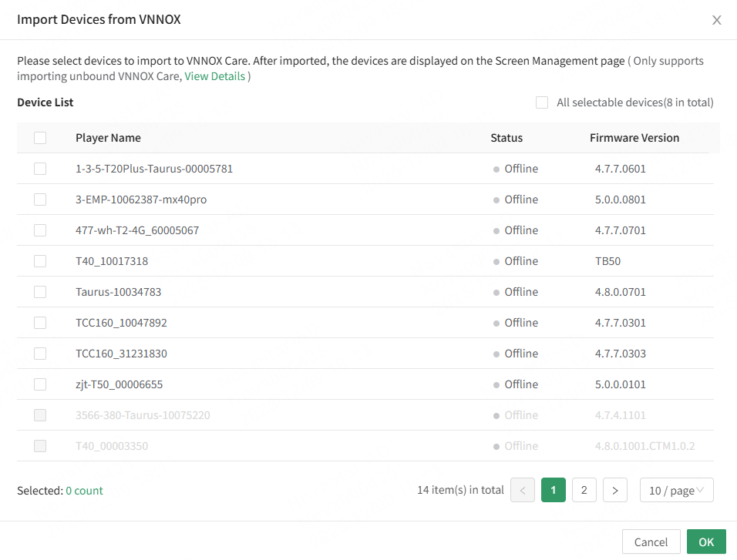Close the Import Devices dialog with X
Screen dimensions: 737x560
[x=716, y=20]
